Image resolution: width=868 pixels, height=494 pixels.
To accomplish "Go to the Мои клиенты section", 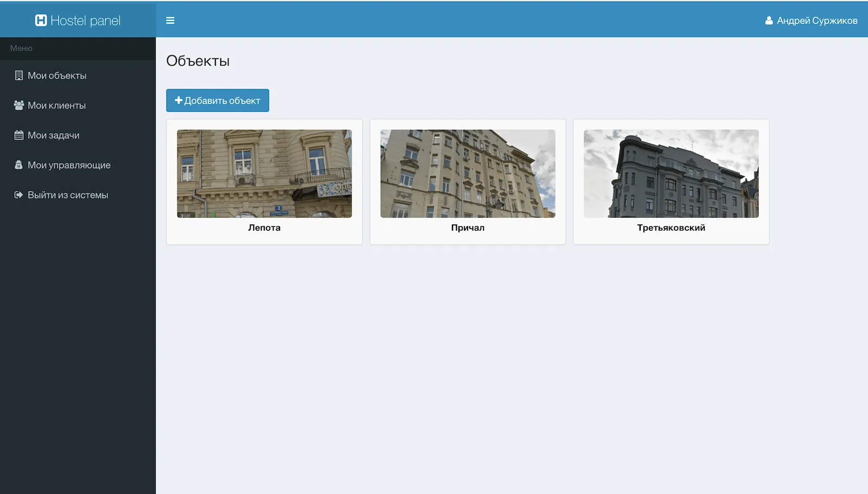I will click(x=57, y=105).
